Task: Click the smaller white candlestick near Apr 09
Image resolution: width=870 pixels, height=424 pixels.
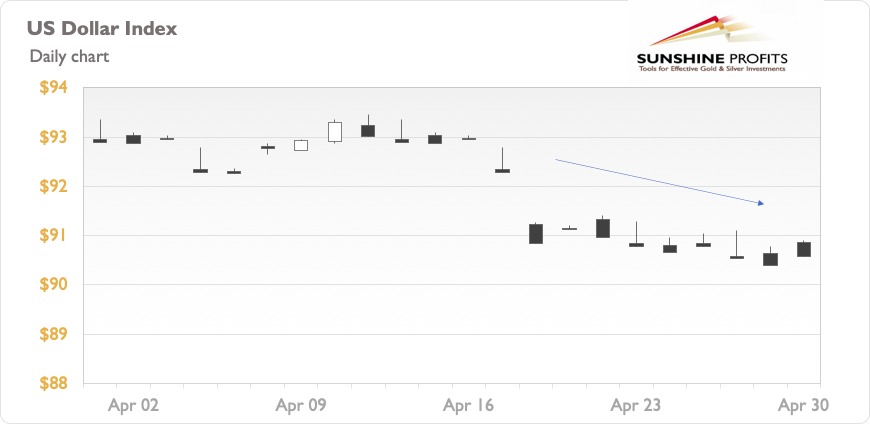Action: (301, 145)
